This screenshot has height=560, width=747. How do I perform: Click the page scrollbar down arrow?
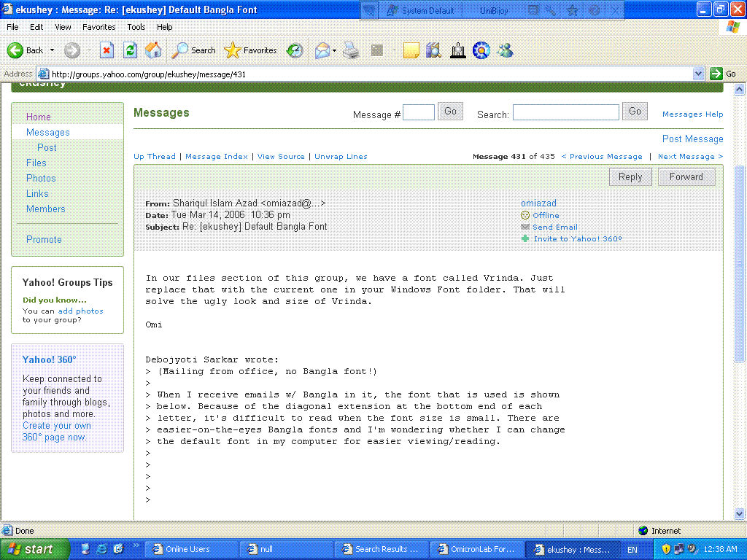[x=740, y=514]
